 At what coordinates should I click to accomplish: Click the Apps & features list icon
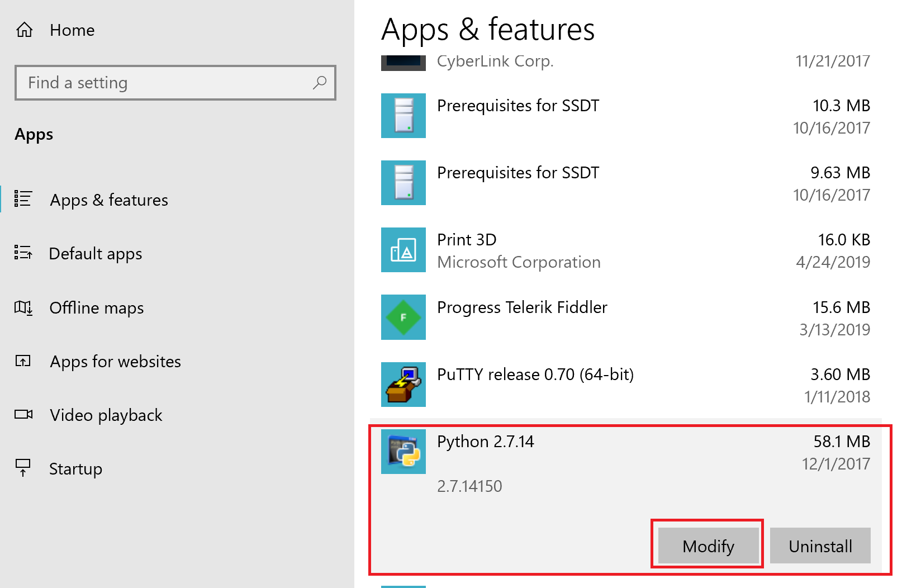23,198
